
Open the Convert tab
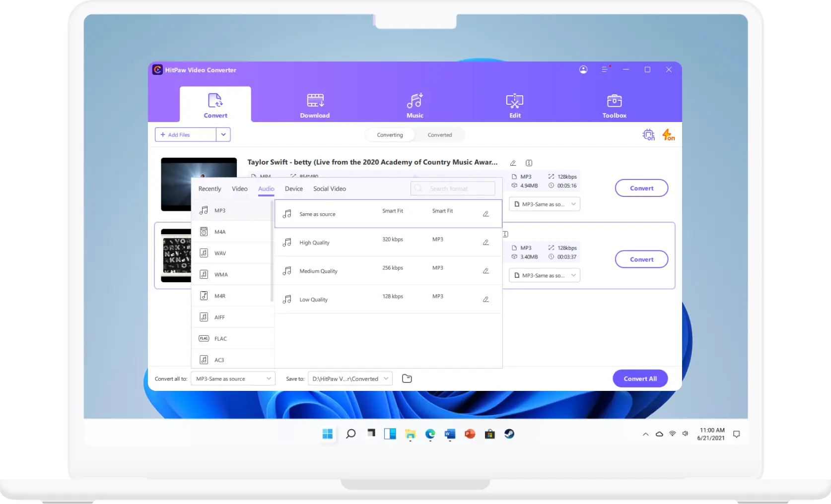(215, 105)
